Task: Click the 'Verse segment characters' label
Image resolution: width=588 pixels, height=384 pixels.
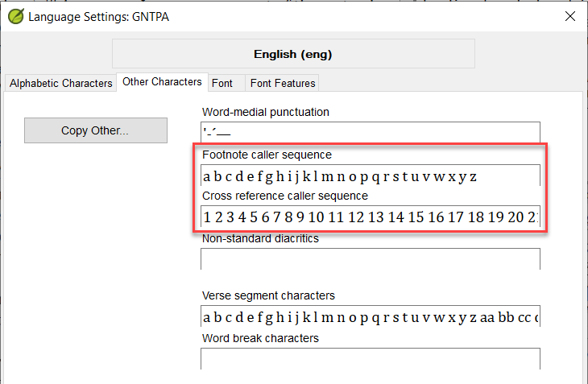Action: [x=268, y=295]
